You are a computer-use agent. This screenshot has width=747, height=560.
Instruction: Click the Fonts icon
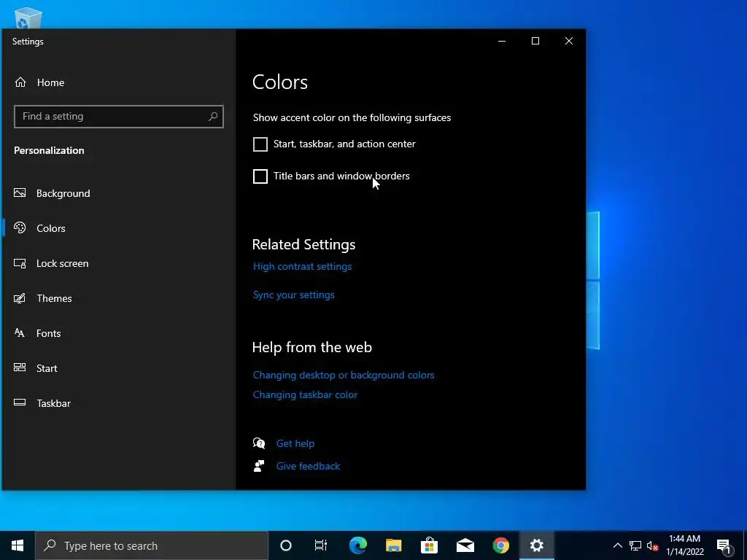click(20, 332)
